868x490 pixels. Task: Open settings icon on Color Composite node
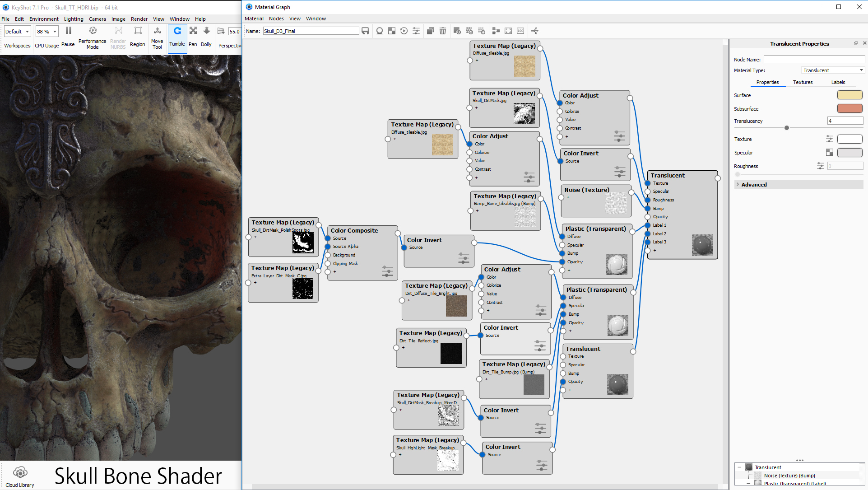click(x=387, y=271)
